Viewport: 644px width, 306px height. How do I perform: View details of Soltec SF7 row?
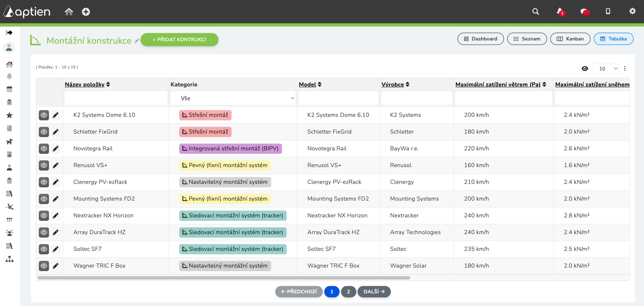[44, 249]
